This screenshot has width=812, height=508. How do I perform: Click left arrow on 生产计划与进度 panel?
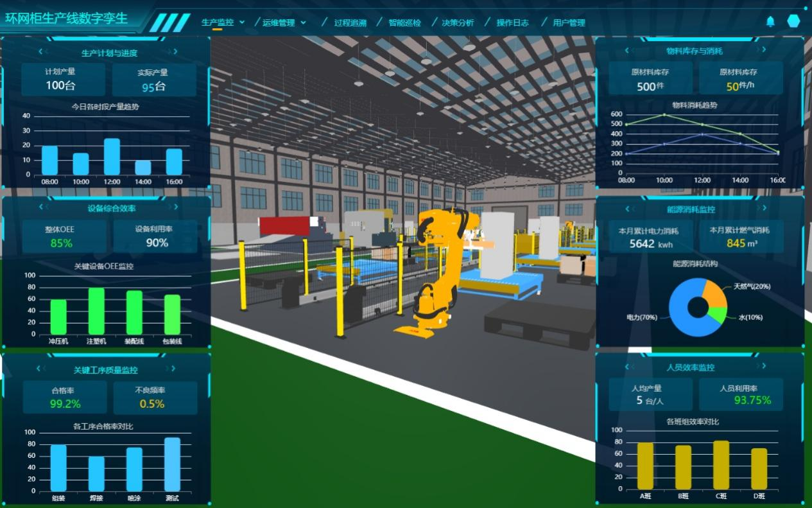tap(40, 52)
